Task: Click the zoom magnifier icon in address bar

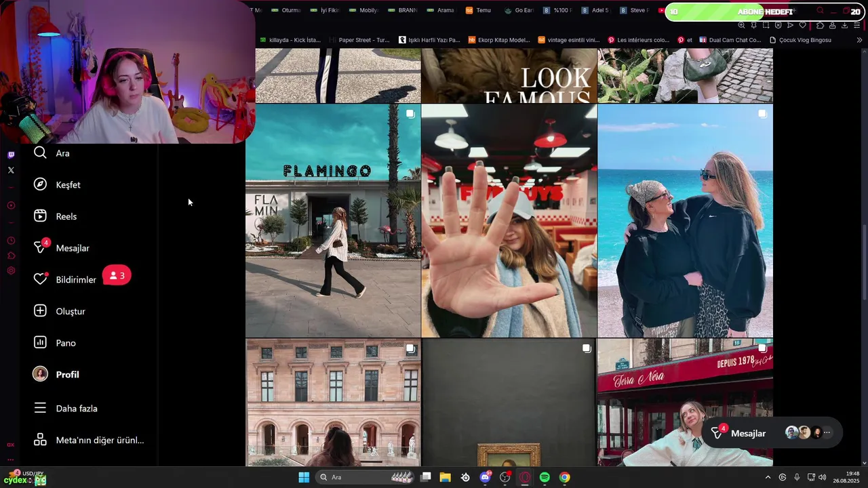Action: (x=741, y=25)
